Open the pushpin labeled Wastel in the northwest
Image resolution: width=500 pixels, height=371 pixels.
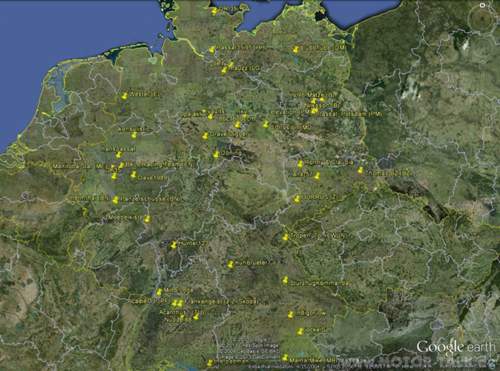(125, 96)
